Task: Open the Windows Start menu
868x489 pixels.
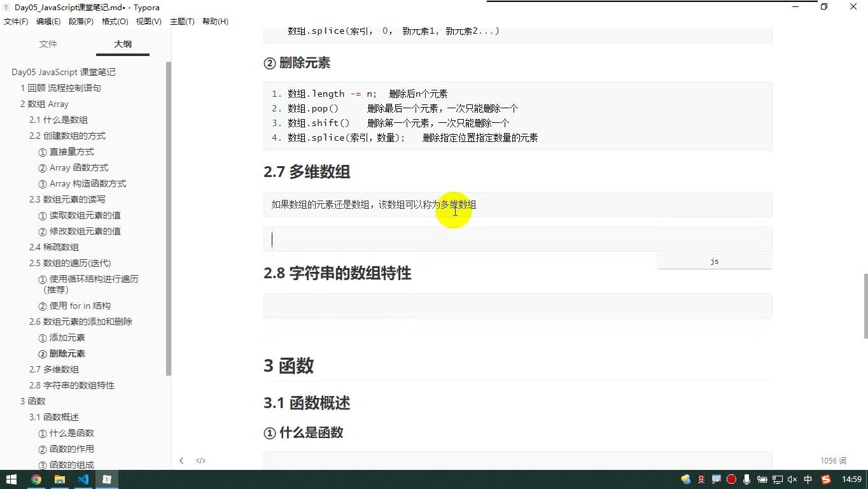Action: click(11, 479)
